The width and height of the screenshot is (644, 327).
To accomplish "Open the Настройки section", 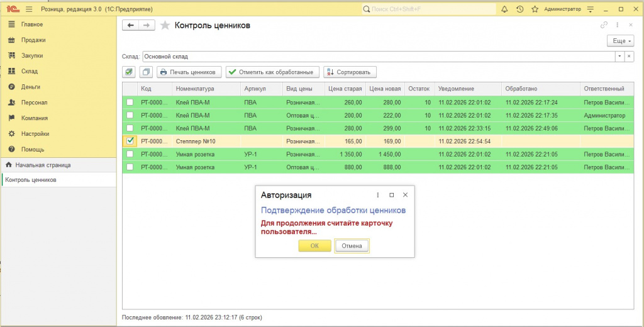I will 35,133.
